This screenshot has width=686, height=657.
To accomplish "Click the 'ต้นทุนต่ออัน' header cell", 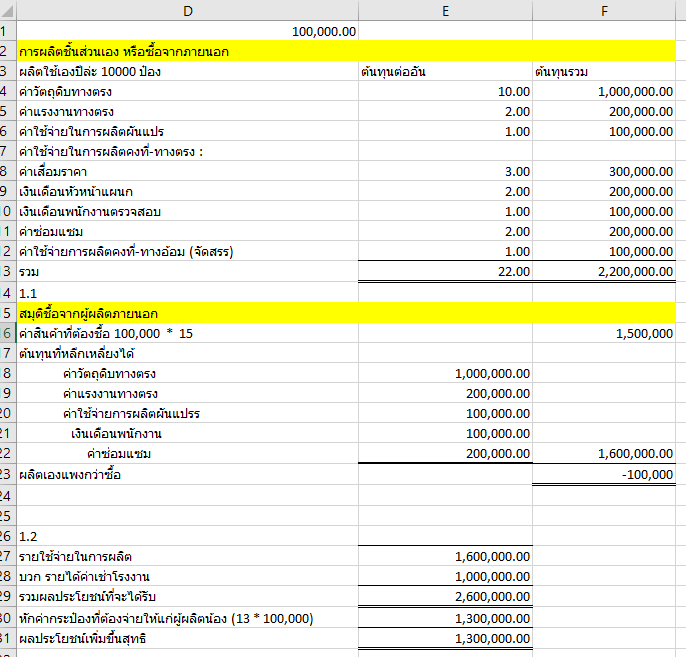I will (x=445, y=71).
